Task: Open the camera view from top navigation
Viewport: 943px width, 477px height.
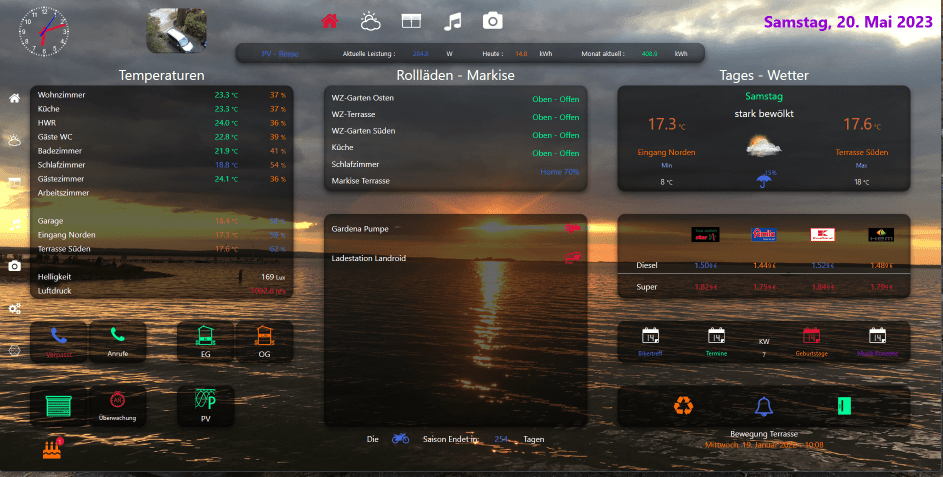Action: pos(493,21)
